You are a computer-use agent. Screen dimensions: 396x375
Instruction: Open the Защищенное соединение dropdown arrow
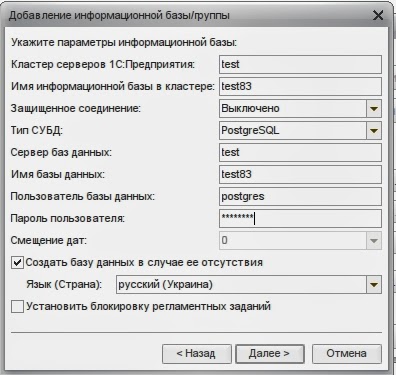(x=374, y=109)
